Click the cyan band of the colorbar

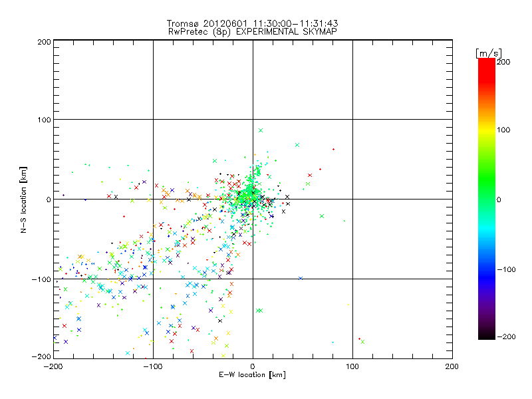coord(487,228)
